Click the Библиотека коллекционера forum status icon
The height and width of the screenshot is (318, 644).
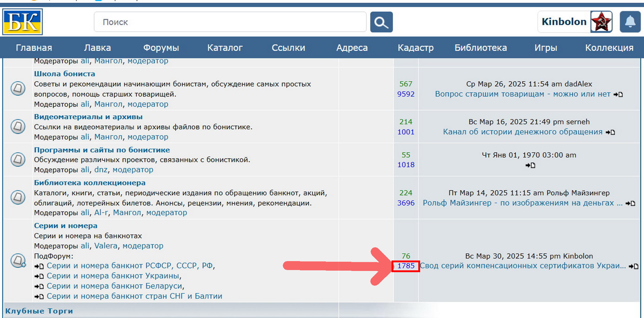(x=18, y=197)
